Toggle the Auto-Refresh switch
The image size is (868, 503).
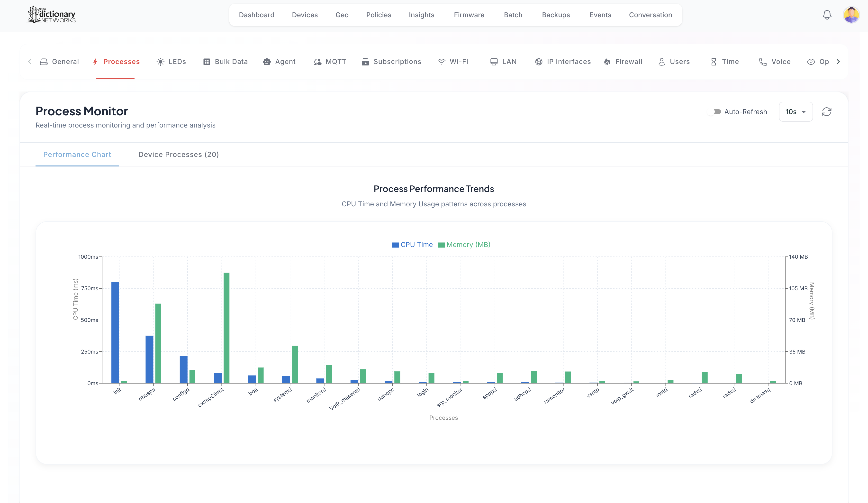click(714, 112)
